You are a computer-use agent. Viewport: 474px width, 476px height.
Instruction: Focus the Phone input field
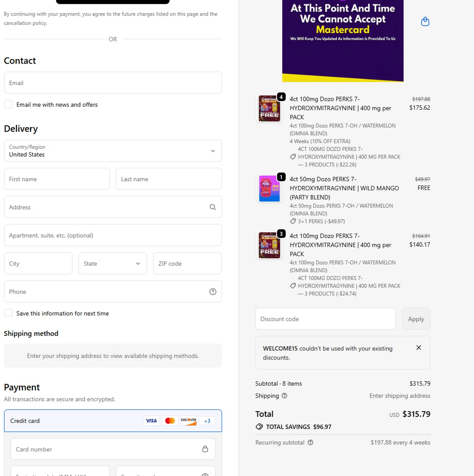(113, 292)
